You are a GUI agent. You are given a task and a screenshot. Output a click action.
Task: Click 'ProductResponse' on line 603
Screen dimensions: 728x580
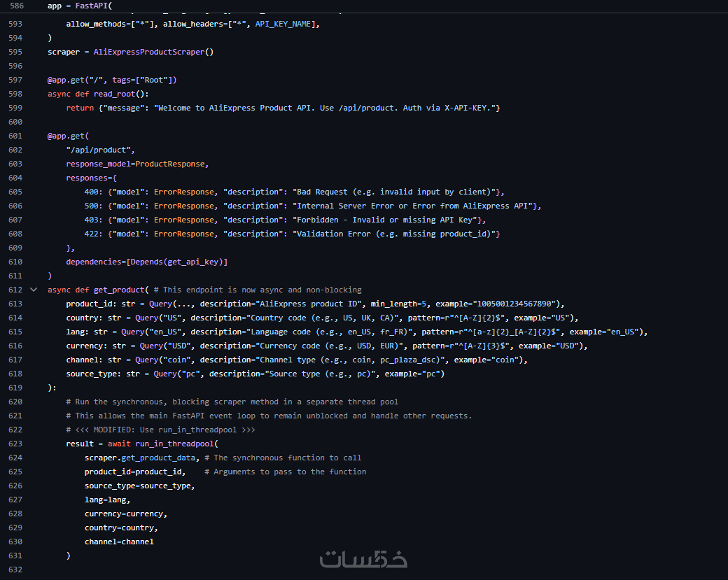(170, 164)
